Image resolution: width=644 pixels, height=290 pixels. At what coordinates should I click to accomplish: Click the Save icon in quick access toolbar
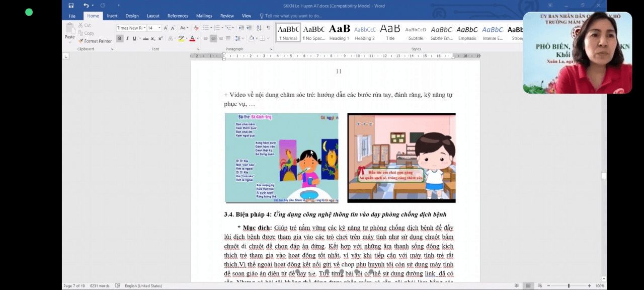71,6
